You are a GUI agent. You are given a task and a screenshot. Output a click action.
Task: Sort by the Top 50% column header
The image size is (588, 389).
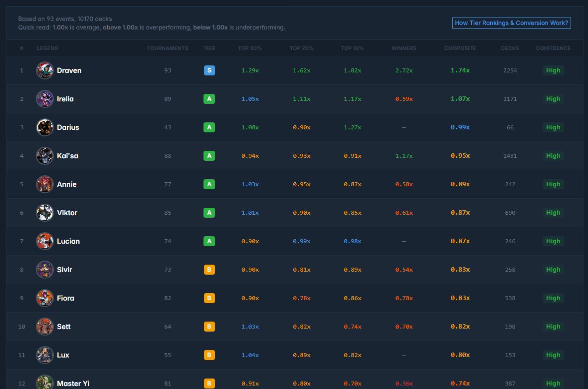tap(250, 48)
